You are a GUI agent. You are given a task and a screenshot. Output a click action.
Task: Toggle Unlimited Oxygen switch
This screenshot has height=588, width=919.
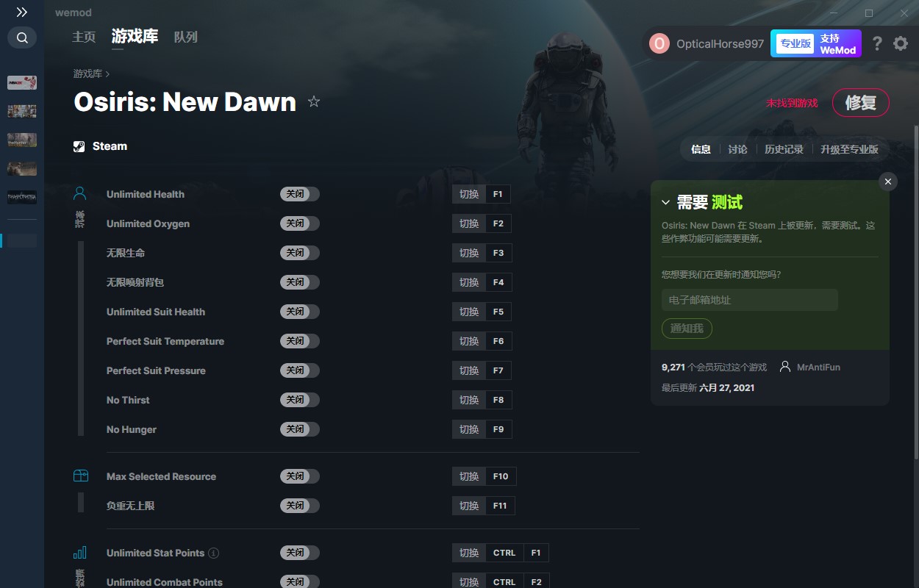300,223
